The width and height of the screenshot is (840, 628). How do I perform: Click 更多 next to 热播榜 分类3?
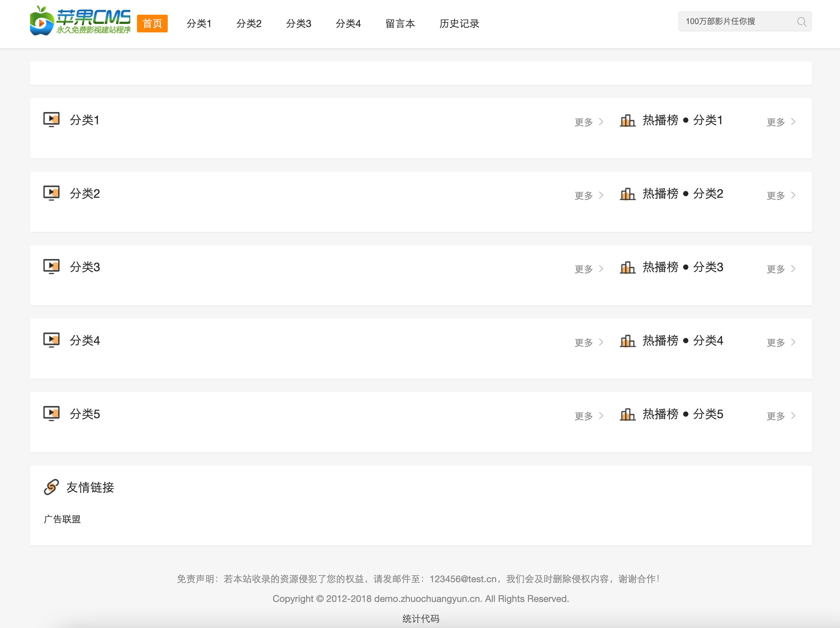point(781,269)
